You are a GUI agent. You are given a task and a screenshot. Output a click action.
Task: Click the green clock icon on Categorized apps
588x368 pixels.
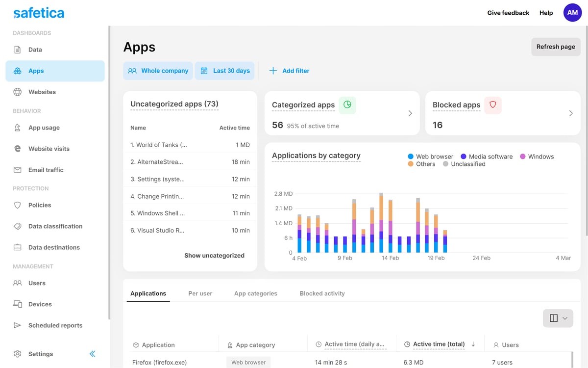click(347, 105)
